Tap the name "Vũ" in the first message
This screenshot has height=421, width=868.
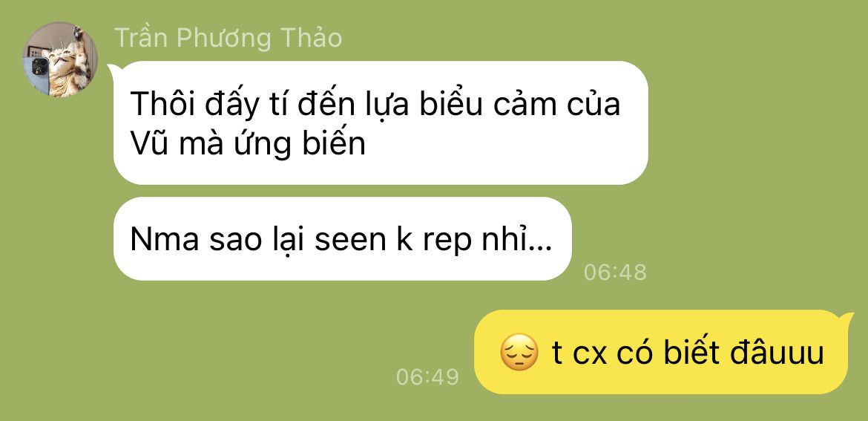tap(148, 143)
